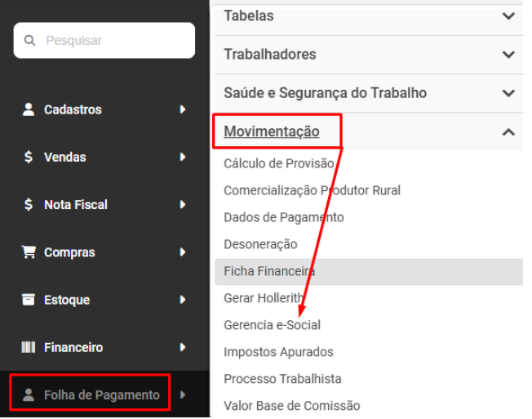Click the Nota Fiscal dollar icon
The image size is (532, 419).
pyautogui.click(x=28, y=205)
